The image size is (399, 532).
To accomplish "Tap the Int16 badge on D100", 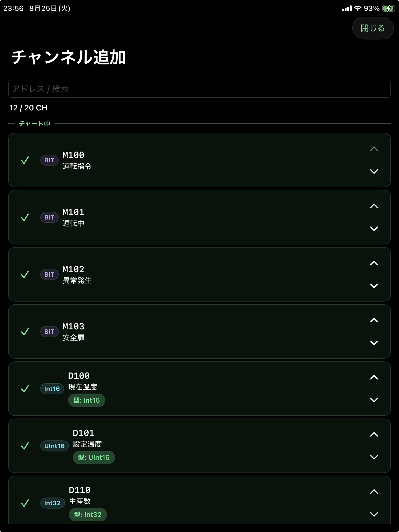I will pos(52,389).
